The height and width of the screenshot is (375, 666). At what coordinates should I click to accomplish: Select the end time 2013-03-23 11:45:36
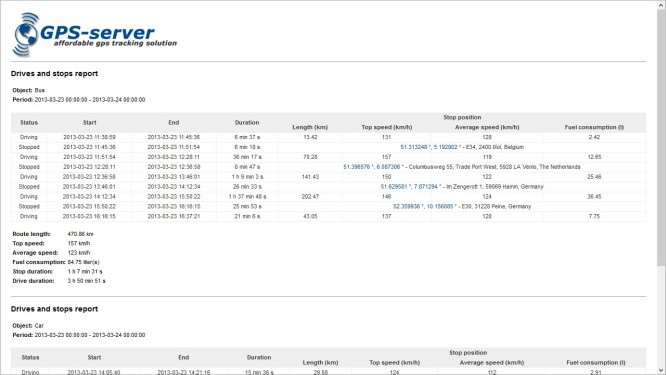[x=174, y=137]
